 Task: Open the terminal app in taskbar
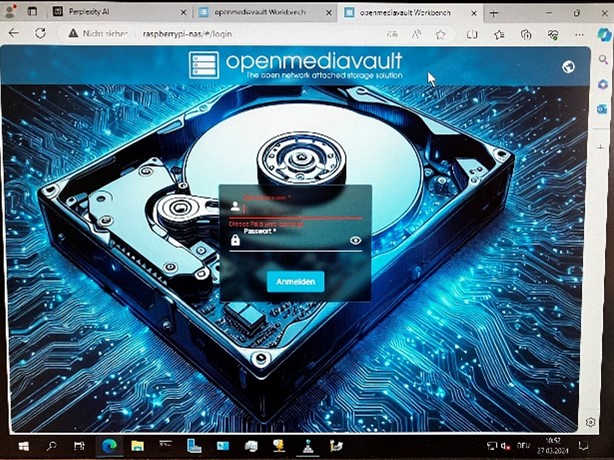coord(166,444)
